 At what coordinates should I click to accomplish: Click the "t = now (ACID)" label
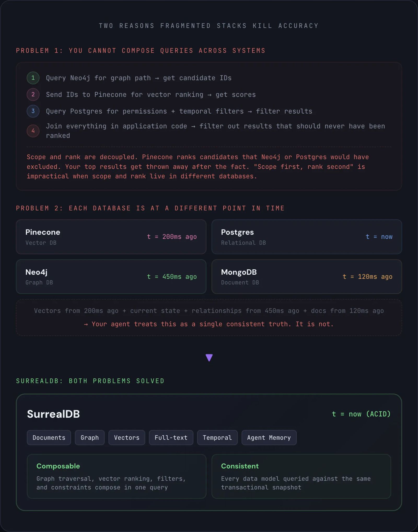click(x=361, y=414)
